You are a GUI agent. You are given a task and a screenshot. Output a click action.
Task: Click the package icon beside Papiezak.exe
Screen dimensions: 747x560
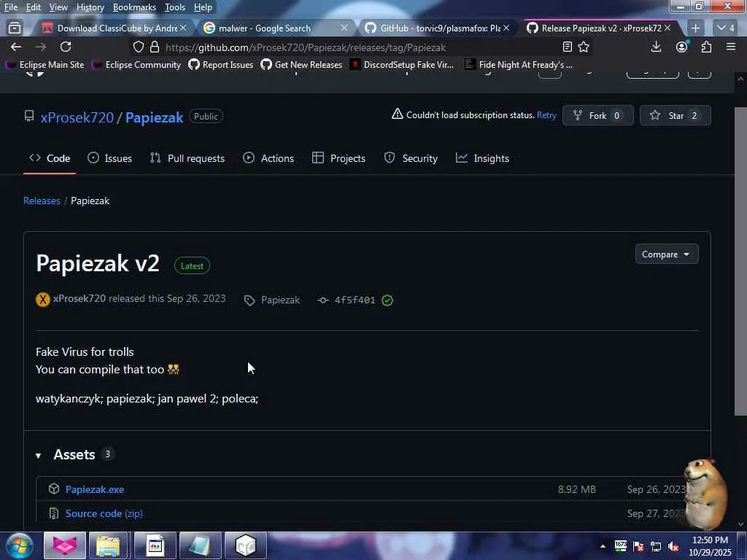[x=54, y=489]
